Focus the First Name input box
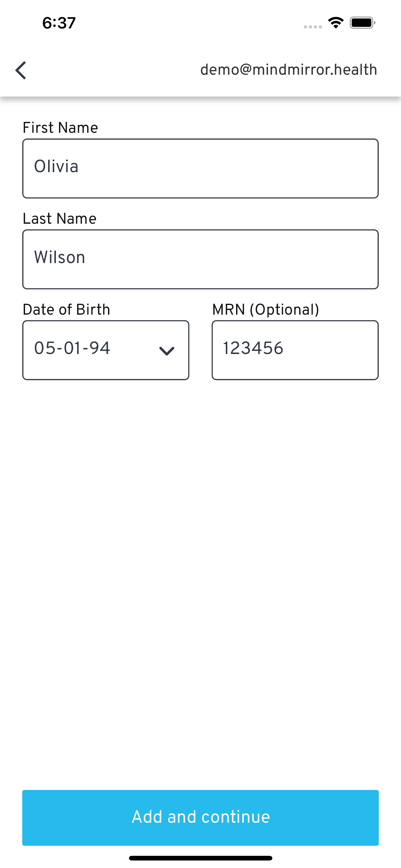The width and height of the screenshot is (401, 868). (201, 168)
